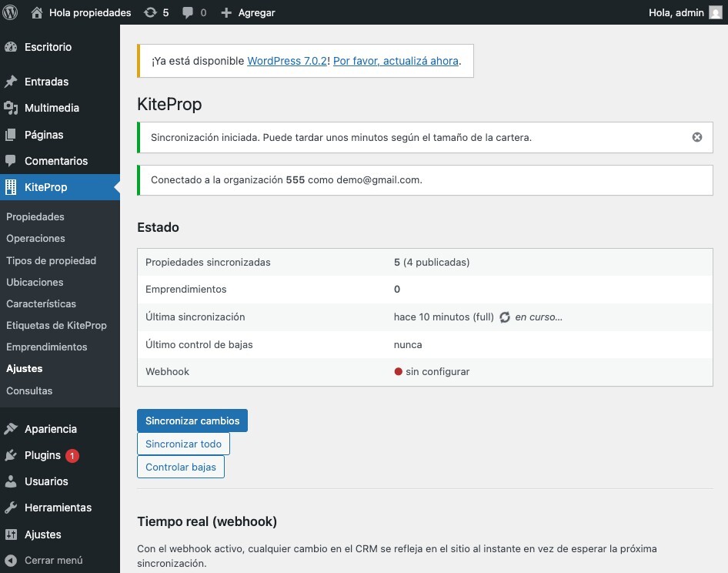Click the nunca value for control de bajas
Viewport: 728px width, 573px height.
pos(408,345)
